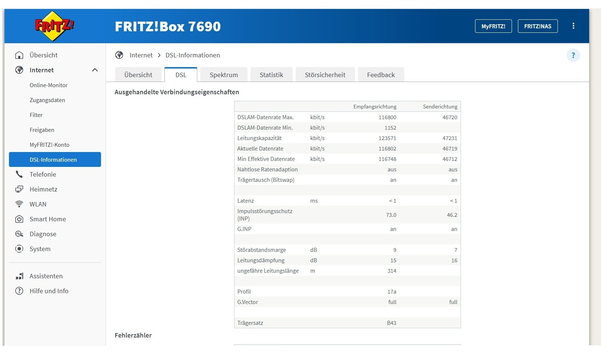Click the Nahtlose Ratenadaption row label
This screenshot has width=610, height=364.
tap(267, 169)
